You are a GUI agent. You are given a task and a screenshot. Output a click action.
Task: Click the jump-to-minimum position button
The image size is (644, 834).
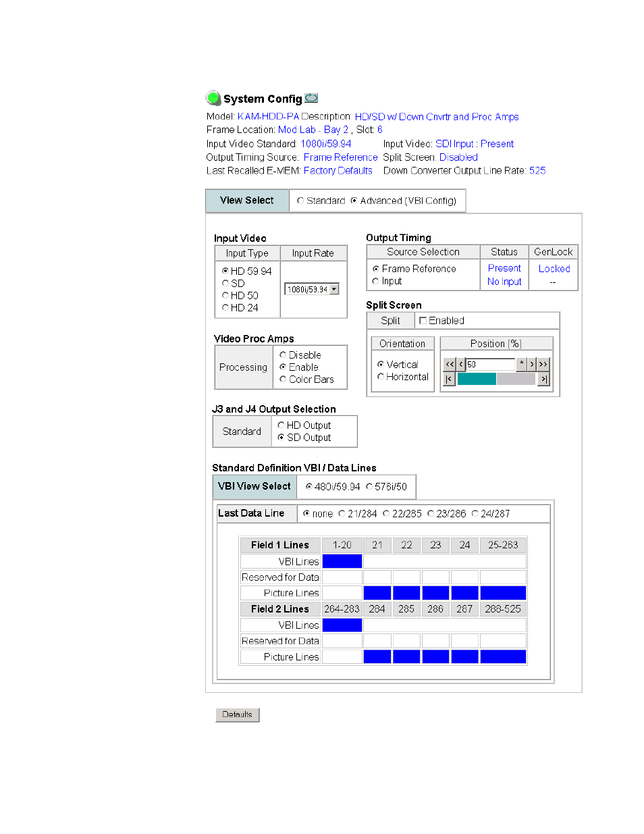click(x=450, y=379)
